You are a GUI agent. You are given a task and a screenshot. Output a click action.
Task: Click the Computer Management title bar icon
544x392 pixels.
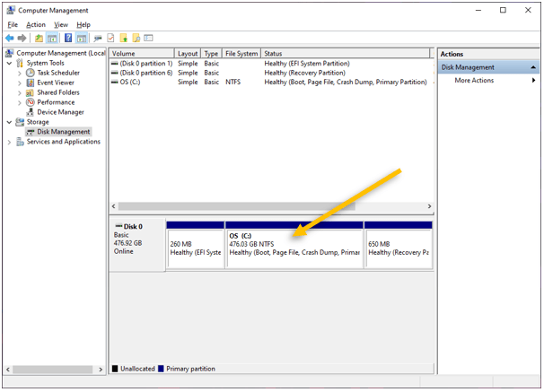pos(11,11)
